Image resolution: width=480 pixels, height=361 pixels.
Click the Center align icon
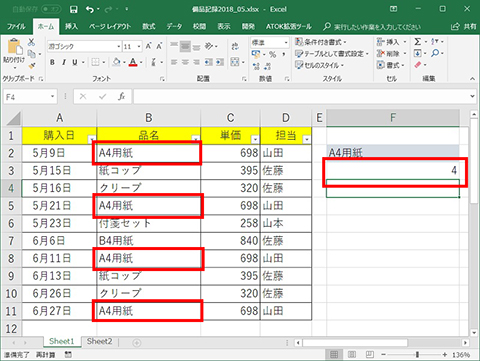pyautogui.click(x=185, y=62)
